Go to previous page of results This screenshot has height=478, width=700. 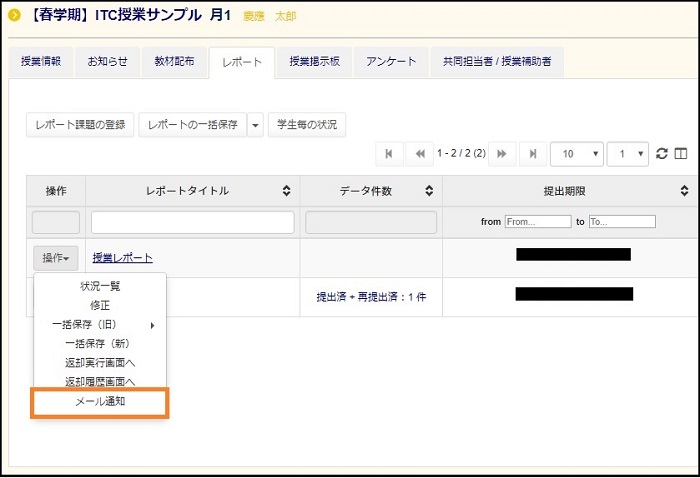coord(420,154)
